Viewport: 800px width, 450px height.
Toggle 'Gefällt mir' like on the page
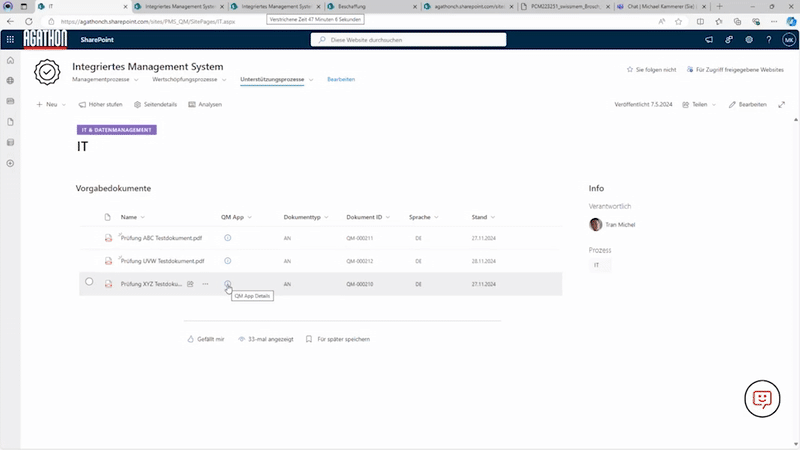206,339
